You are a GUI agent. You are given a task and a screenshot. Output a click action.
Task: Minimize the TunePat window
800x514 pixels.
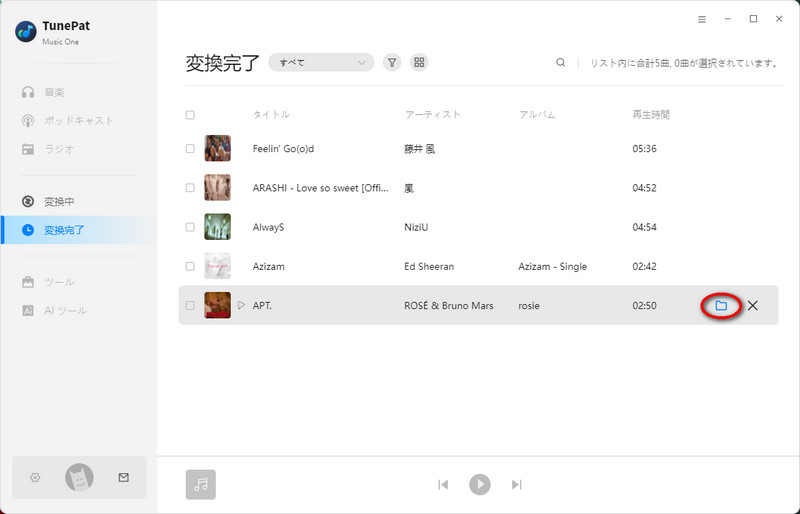[x=728, y=19]
